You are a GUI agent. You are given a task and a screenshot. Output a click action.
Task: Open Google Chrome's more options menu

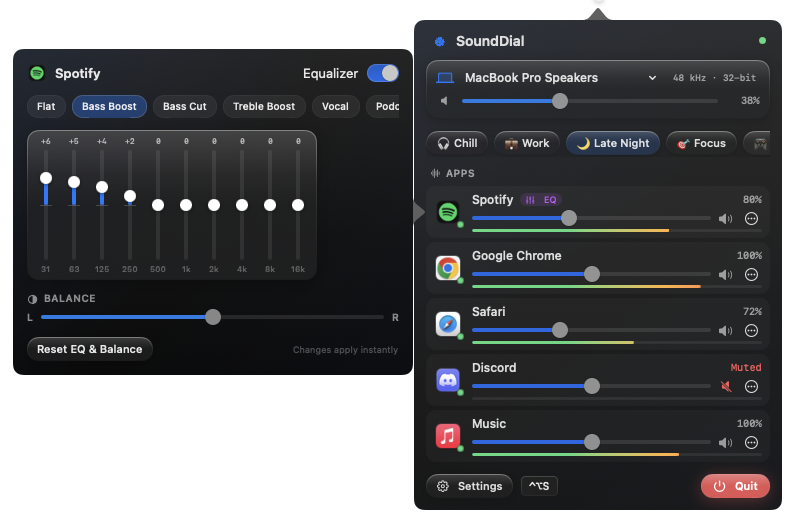point(751,274)
